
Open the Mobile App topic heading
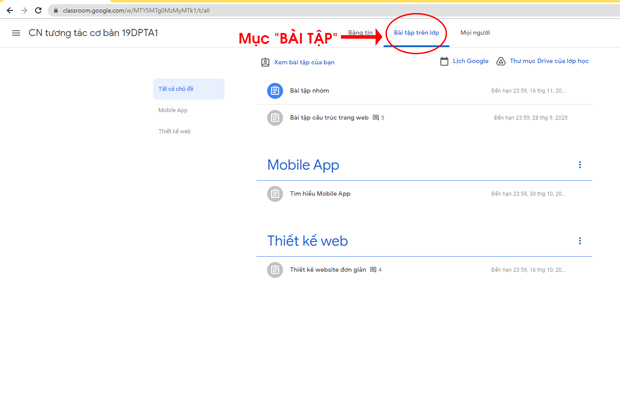[303, 165]
